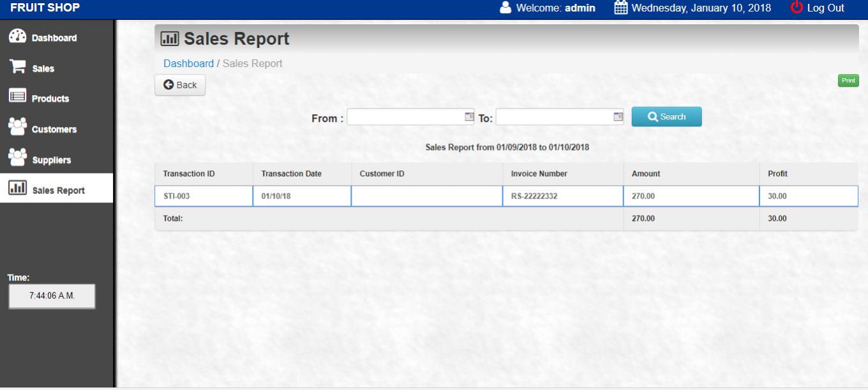Click the Transaction ID column header

[x=204, y=174]
